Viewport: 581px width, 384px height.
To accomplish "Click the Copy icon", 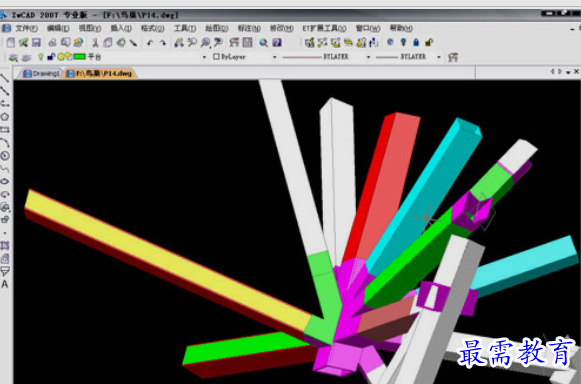I will pos(108,42).
